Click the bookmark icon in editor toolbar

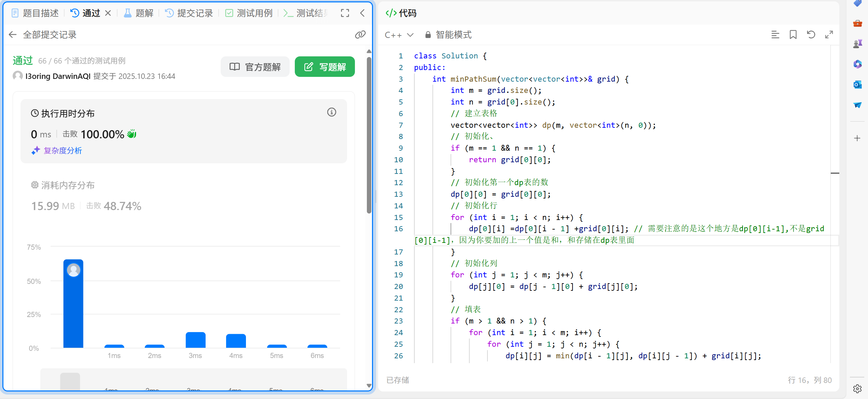click(793, 35)
